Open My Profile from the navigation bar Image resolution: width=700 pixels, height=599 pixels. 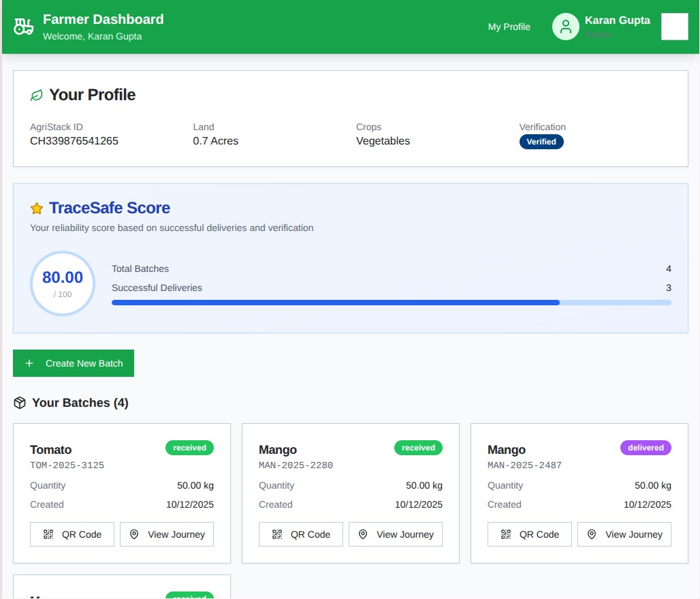click(x=509, y=27)
